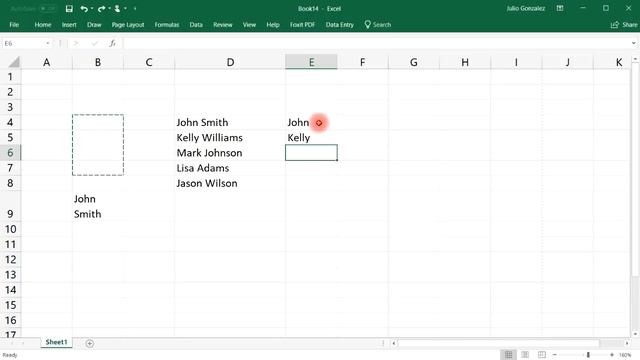The image size is (640, 360).
Task: Toggle the AutoSave switch
Action: 48,9
